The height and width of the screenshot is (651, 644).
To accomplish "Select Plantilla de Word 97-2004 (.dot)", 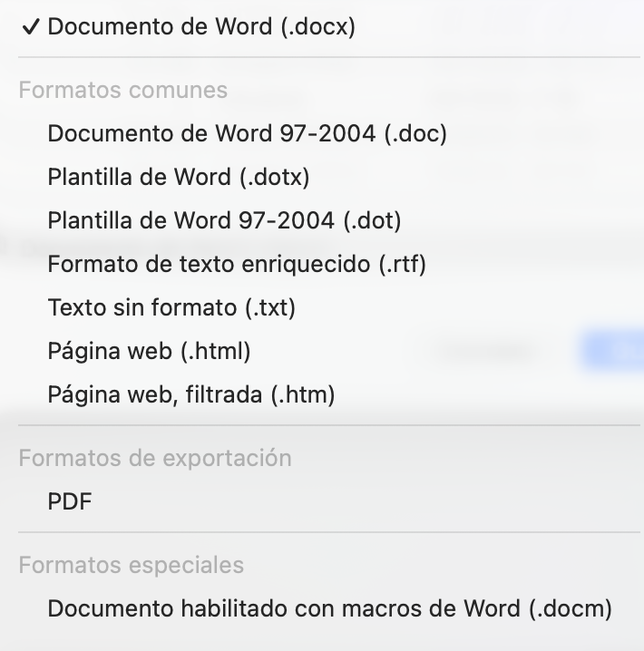I will pyautogui.click(x=224, y=221).
